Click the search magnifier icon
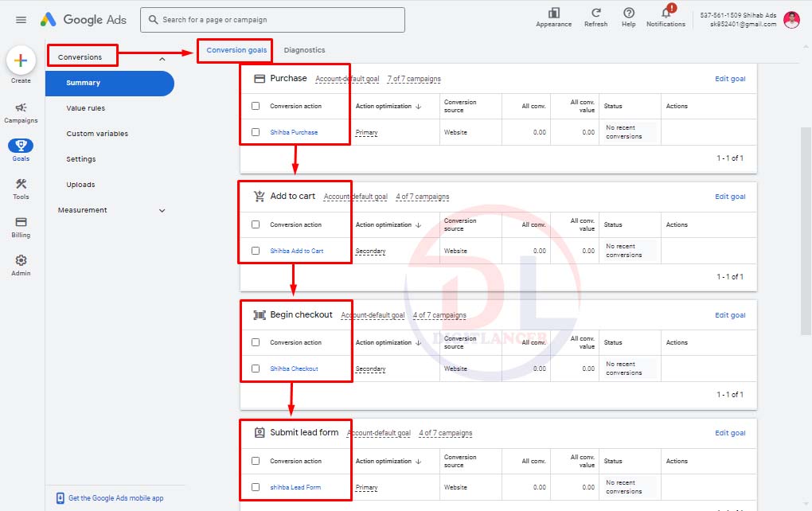This screenshot has height=511, width=812. (154, 20)
